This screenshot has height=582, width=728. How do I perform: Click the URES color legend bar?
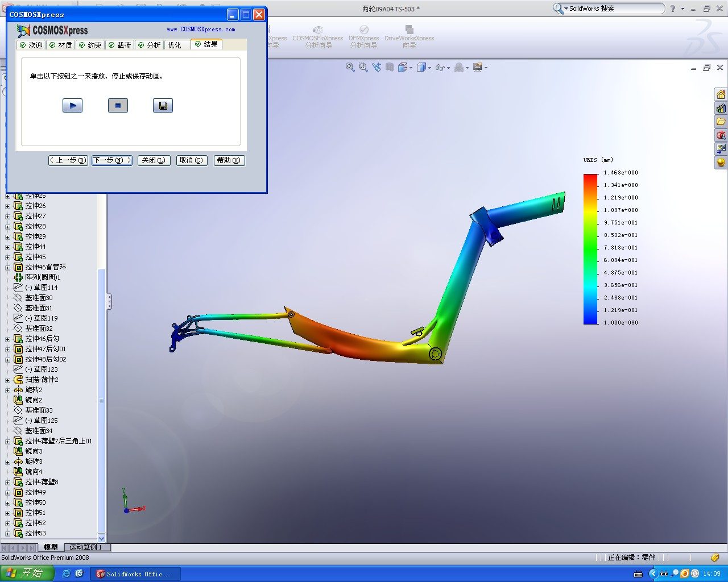(590, 249)
